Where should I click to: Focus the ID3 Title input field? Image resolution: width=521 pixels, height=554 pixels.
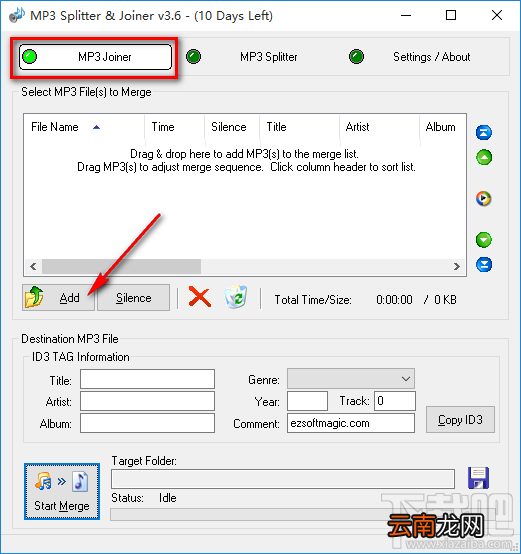147,379
